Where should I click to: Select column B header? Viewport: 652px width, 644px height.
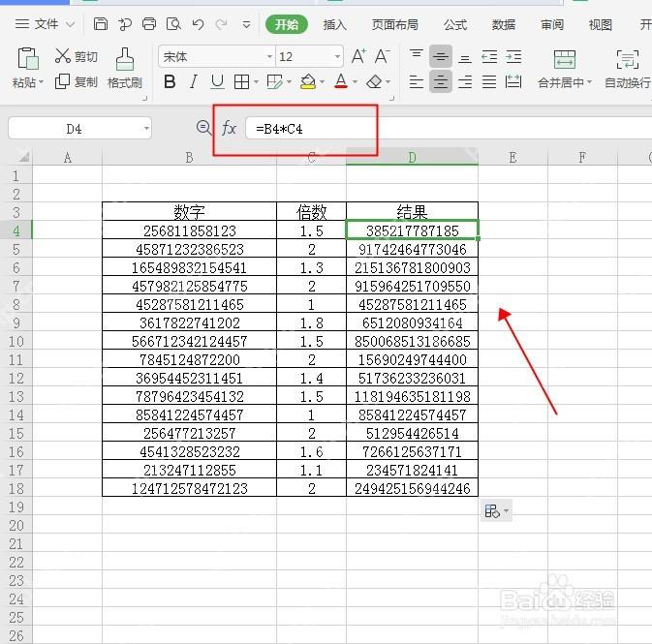point(189,157)
